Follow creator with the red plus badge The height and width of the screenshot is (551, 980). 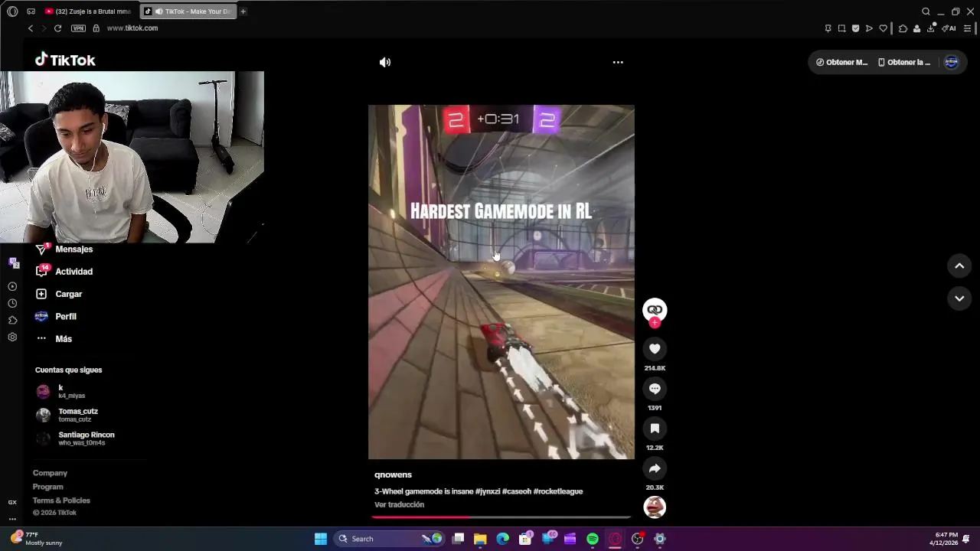coord(655,323)
